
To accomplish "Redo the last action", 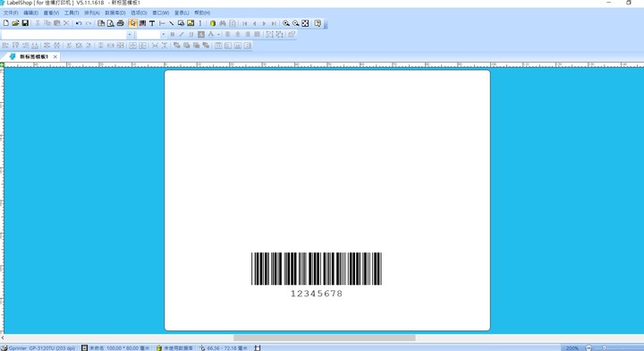I will click(x=89, y=23).
